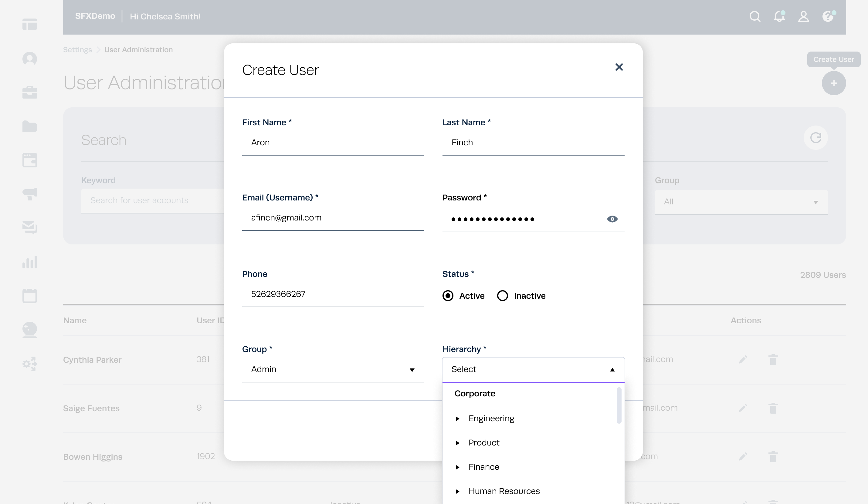868x504 pixels.
Task: Expand the Human Resources hierarchy node
Action: click(x=457, y=491)
